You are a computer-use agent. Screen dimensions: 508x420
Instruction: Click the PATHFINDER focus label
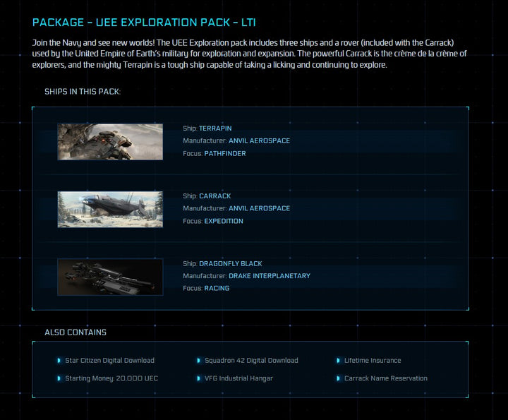[225, 153]
